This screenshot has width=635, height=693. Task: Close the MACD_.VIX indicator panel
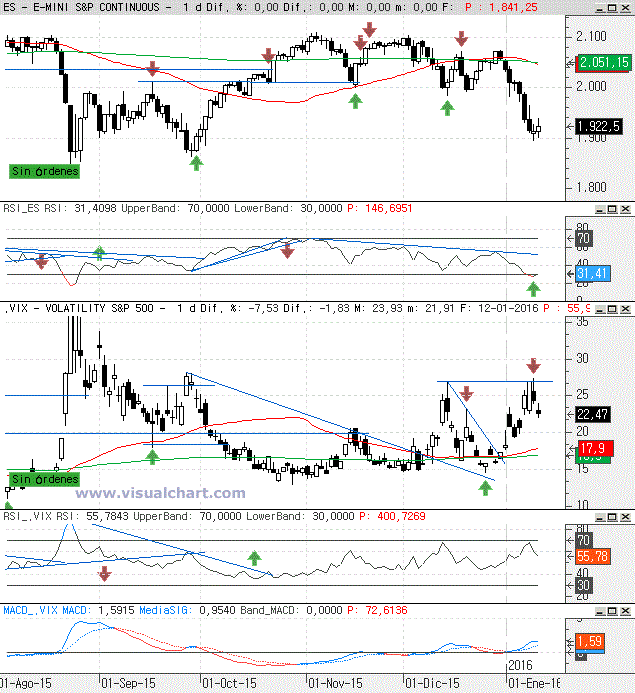[626, 611]
